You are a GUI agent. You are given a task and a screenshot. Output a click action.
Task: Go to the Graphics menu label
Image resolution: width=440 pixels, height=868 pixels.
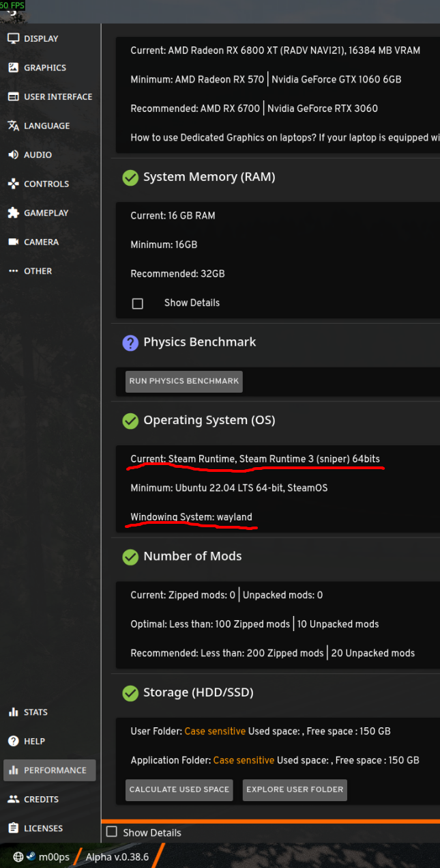(45, 68)
